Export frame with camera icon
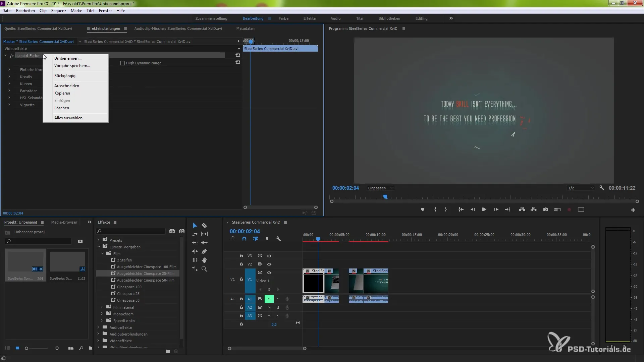The image size is (644, 362). coord(546,209)
